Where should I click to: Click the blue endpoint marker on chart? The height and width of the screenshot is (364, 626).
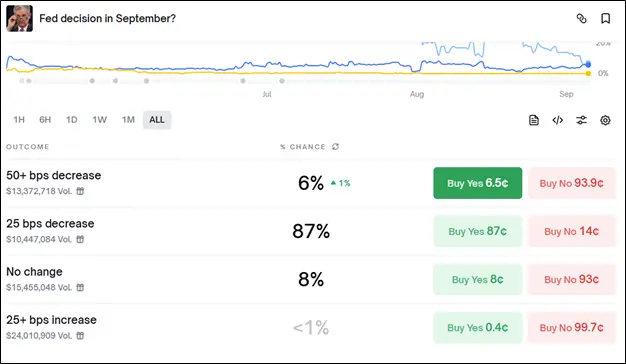588,64
